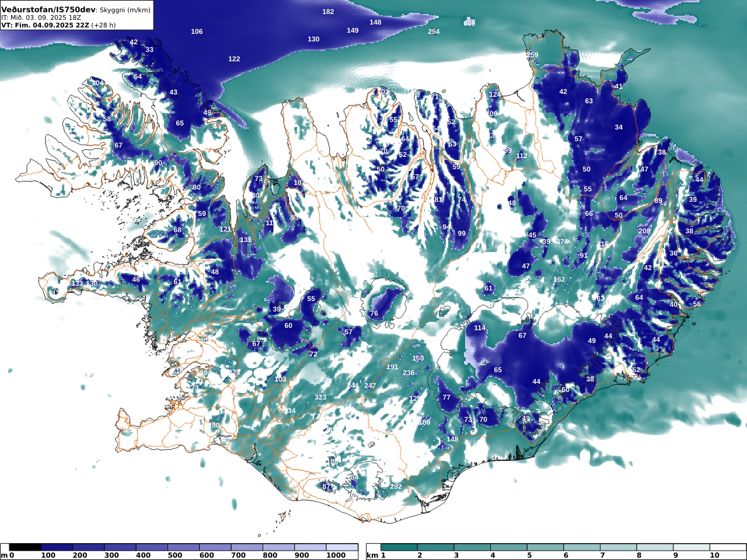The height and width of the screenshot is (560, 747).
Task: Click the '254' visibility value offshore
Action: pos(434,32)
